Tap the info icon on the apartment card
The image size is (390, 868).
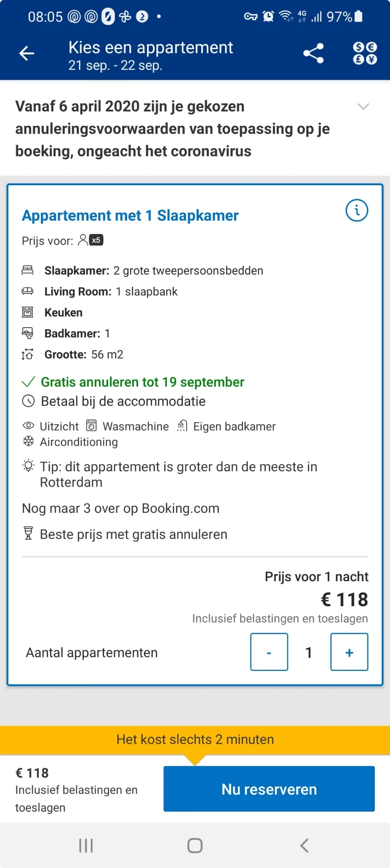click(x=357, y=210)
